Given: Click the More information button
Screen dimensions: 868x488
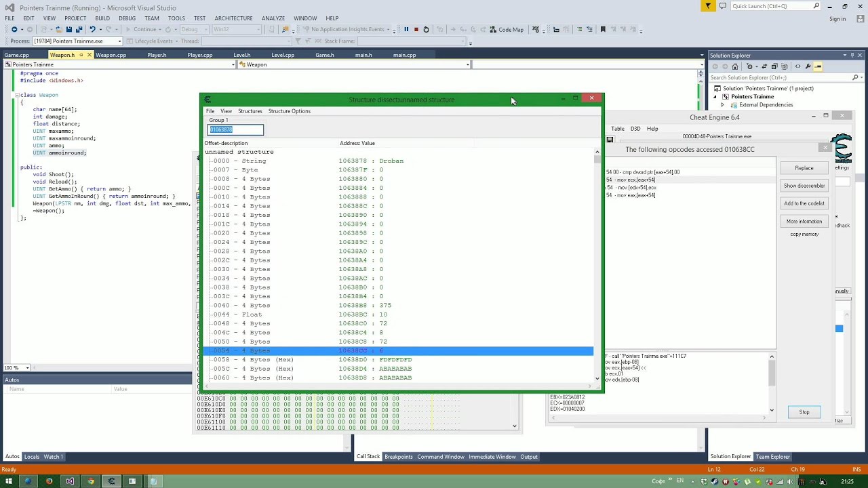Looking at the screenshot, I should tap(804, 222).
